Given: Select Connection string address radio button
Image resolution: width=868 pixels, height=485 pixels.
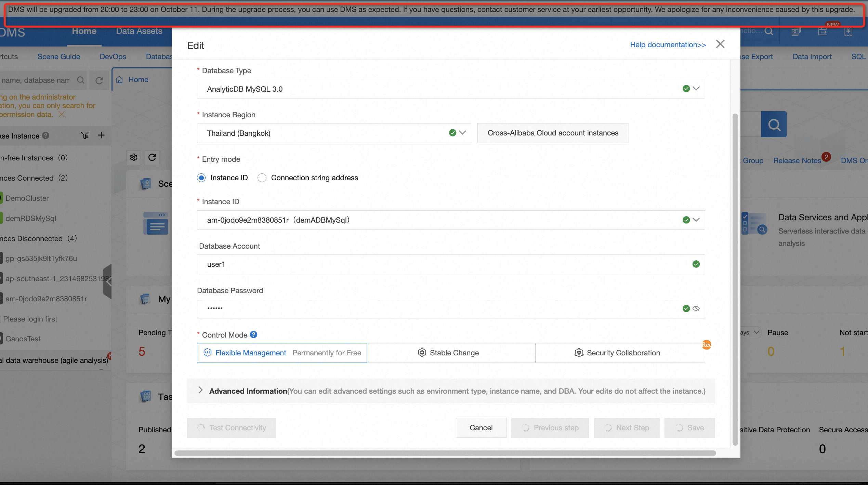Looking at the screenshot, I should pyautogui.click(x=262, y=178).
